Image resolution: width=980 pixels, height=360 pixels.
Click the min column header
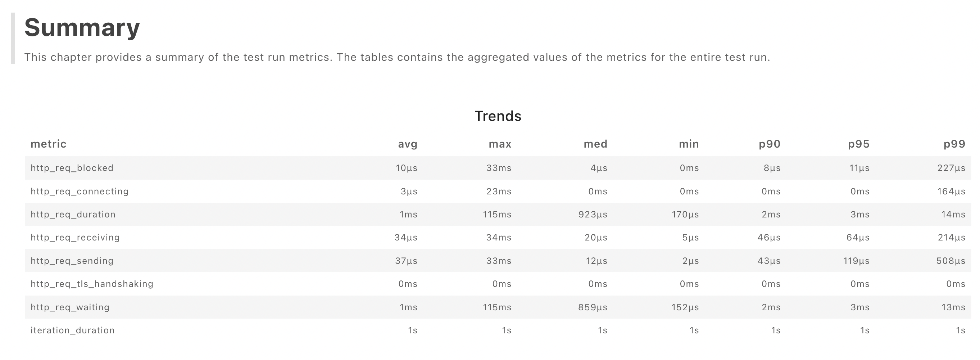689,144
